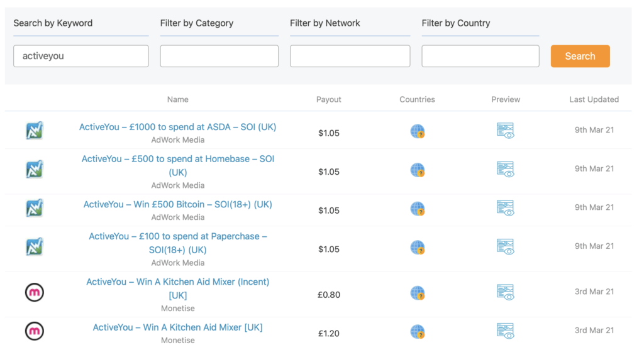Open countries globe icon for £0.80 Kitchen Aid offer
The width and height of the screenshot is (644, 345).
(418, 293)
